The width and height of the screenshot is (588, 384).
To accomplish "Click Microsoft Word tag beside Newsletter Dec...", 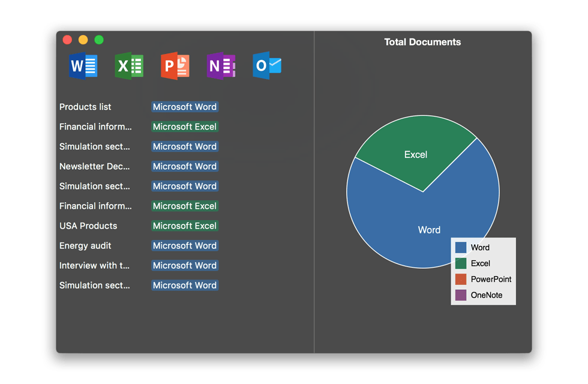I will (185, 167).
